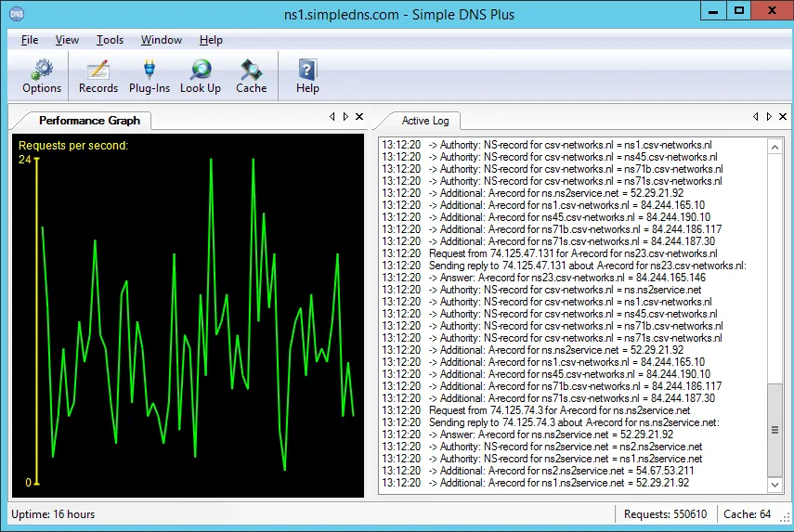Viewport: 794px width, 532px height.
Task: Close the Active Log panel
Action: click(x=783, y=116)
